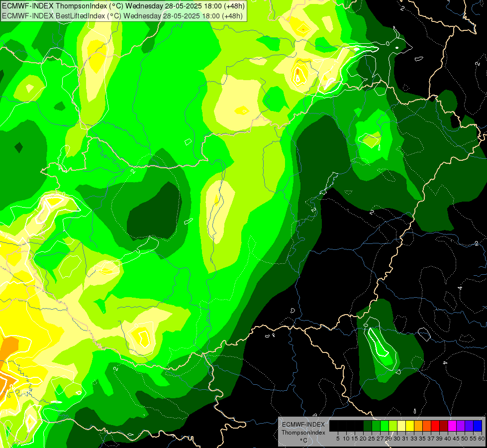Pick the dark green 20–25 legend swatch
The image size is (487, 448).
(x=368, y=426)
